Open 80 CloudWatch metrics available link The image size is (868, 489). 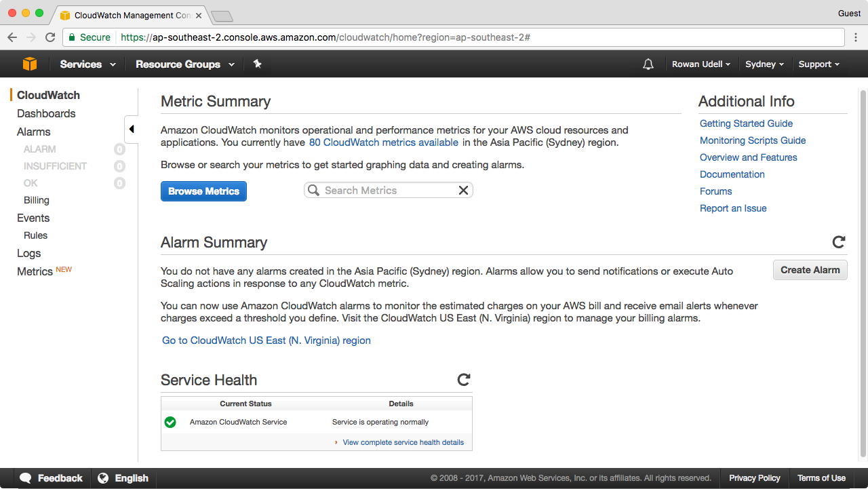pos(383,142)
